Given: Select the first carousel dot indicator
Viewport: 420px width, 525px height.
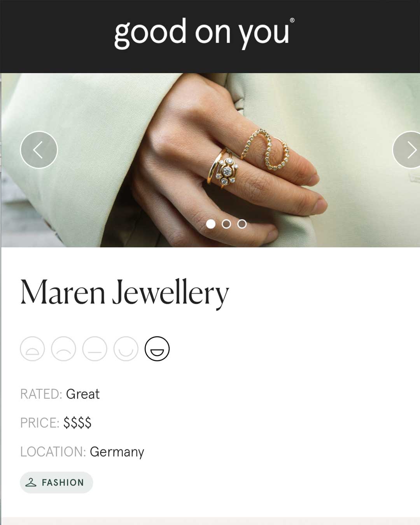Looking at the screenshot, I should tap(211, 224).
